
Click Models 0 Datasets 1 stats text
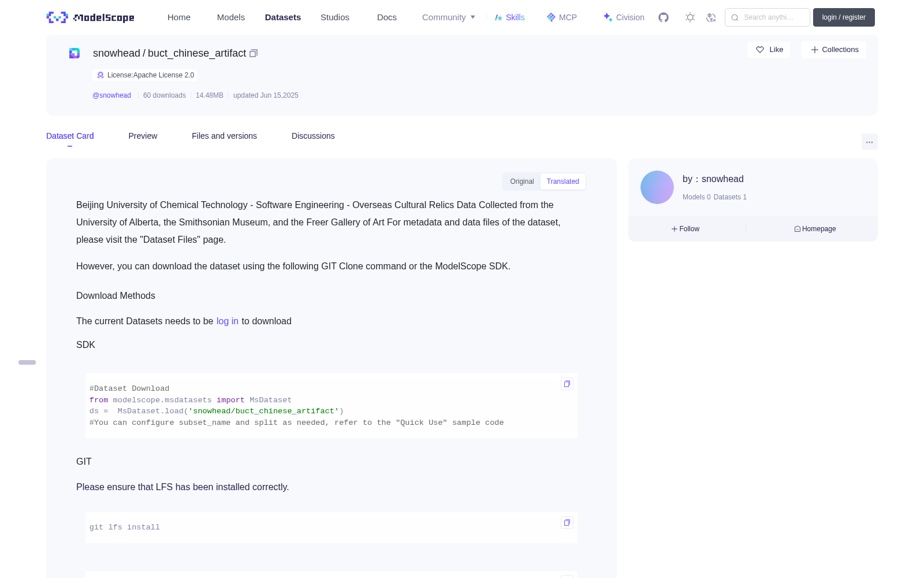tap(714, 197)
